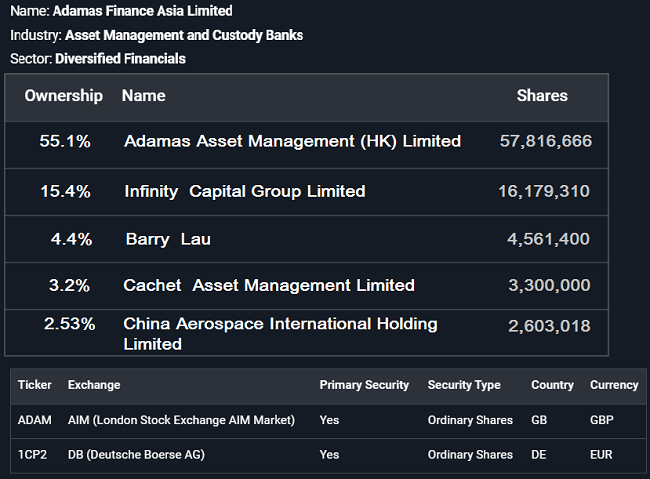Click the shares value 2,603,018
The width and height of the screenshot is (650, 479).
pyautogui.click(x=549, y=326)
